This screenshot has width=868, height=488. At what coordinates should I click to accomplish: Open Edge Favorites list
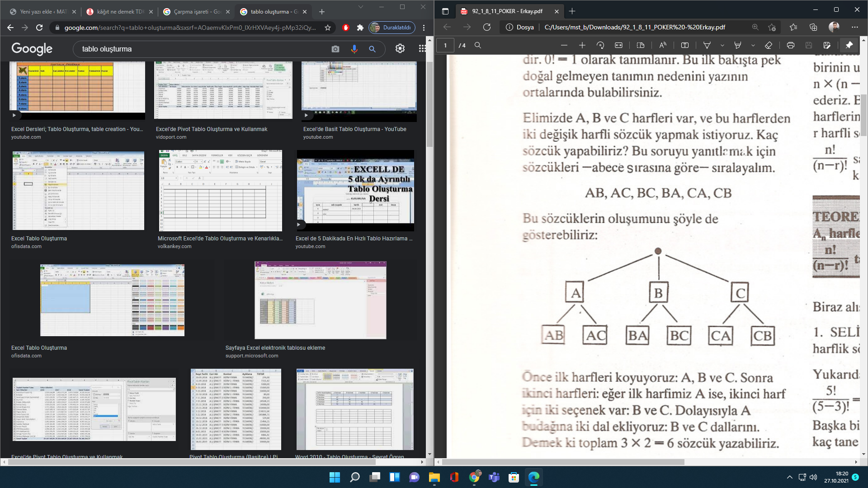tap(793, 27)
